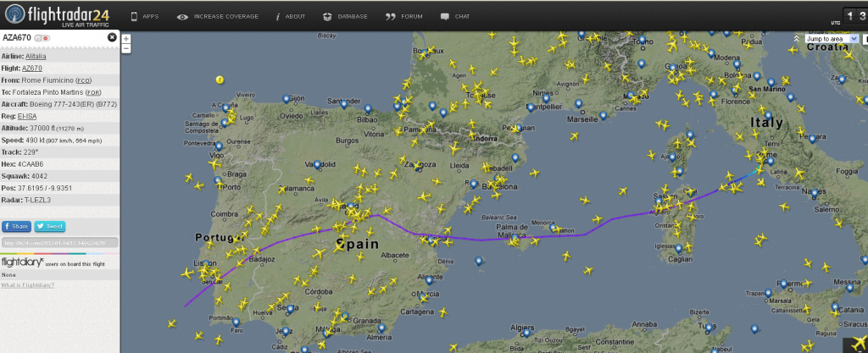The height and width of the screenshot is (353, 868).
Task: Close the AZA670 flight info panel
Action: click(x=112, y=37)
